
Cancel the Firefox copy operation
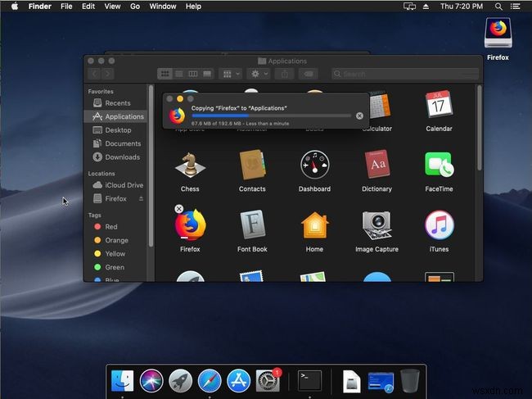coord(359,116)
